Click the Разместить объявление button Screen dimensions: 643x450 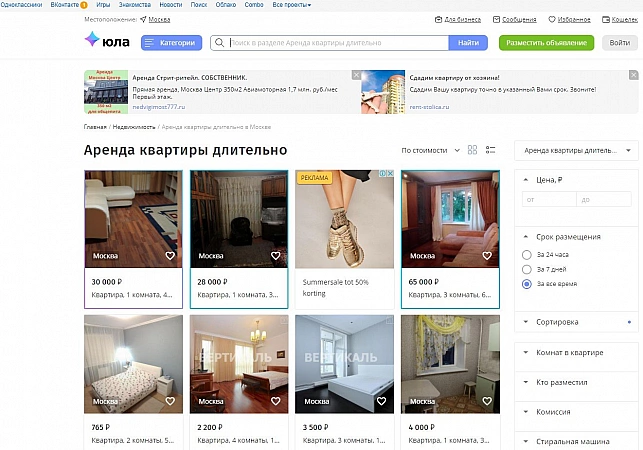(546, 43)
